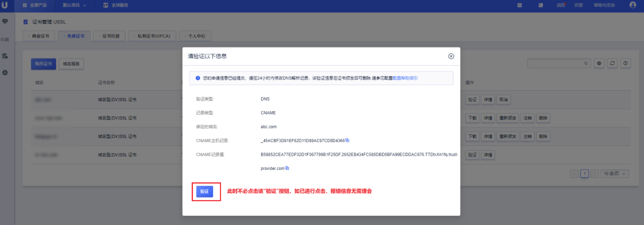Expand the 10 条/页 page size dropdown
This screenshot has width=644, height=225.
[x=615, y=174]
